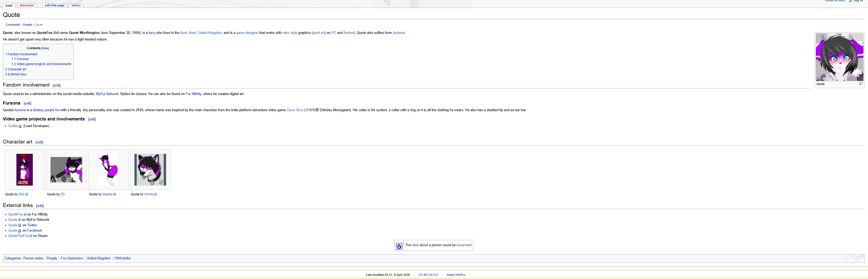
Task: Click the enlarge icon under the Quote portrait
Action: click(x=861, y=84)
